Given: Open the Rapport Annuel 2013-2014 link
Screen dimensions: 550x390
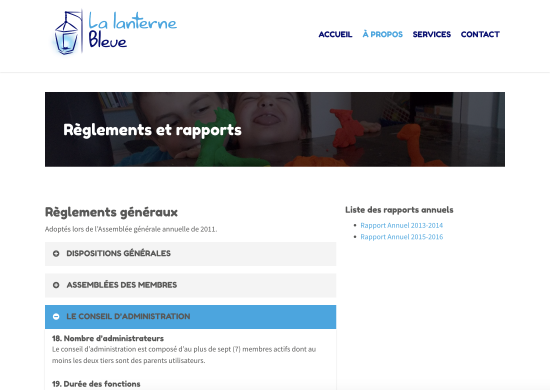Looking at the screenshot, I should pos(402,225).
